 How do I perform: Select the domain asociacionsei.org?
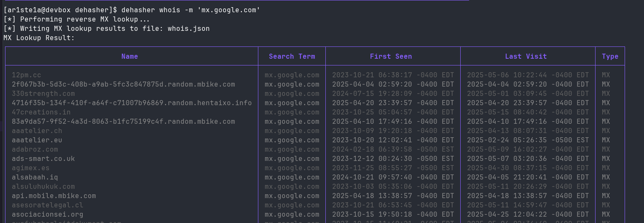(x=47, y=215)
